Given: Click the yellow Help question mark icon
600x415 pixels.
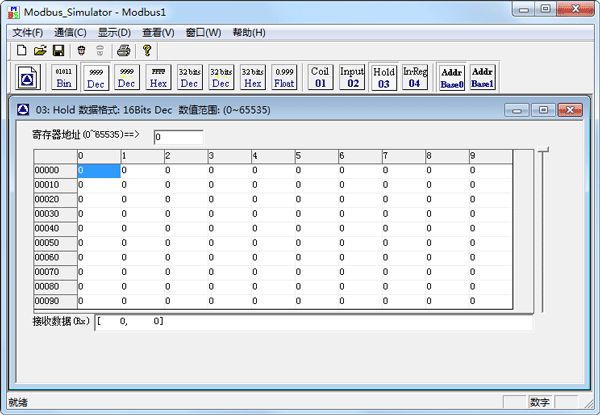Looking at the screenshot, I should point(147,50).
